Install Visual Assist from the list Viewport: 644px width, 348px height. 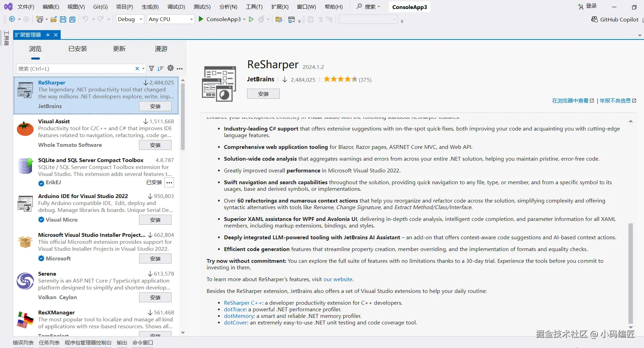tap(155, 145)
